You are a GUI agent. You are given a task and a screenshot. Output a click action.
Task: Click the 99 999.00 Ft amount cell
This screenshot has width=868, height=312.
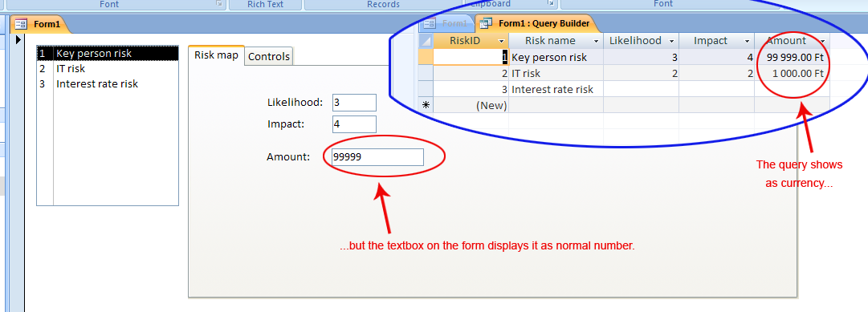[x=793, y=57]
